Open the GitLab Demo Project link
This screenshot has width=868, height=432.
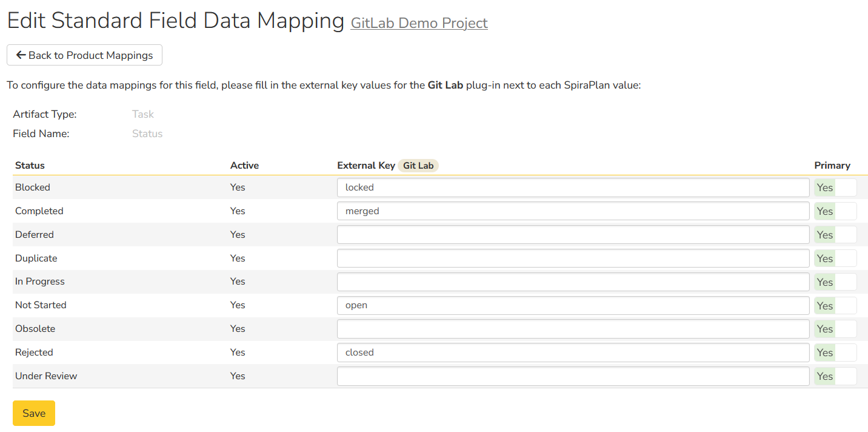coord(419,23)
